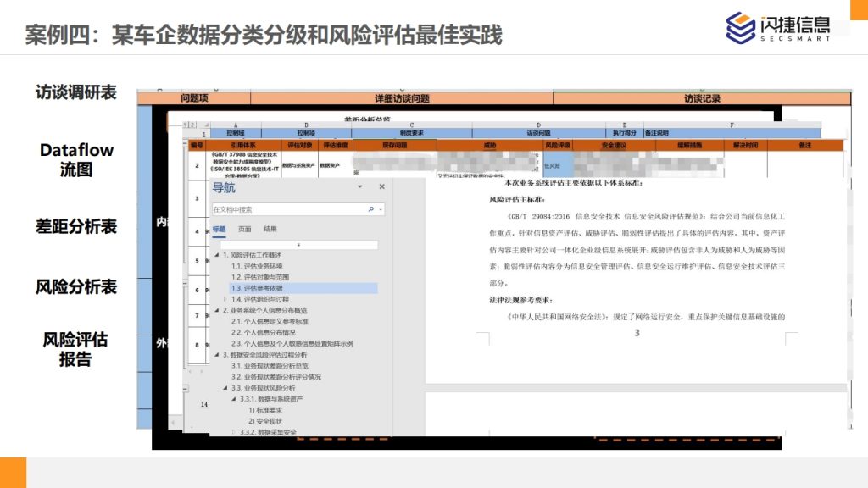Click the 差距分析表 label on slide
Image resolution: width=868 pixels, height=488 pixels.
click(x=76, y=225)
